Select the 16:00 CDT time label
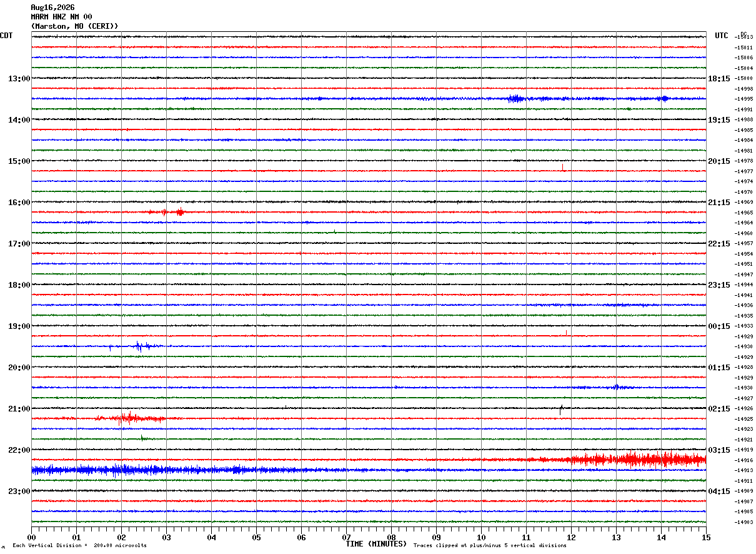The image size is (756, 554). (x=19, y=203)
